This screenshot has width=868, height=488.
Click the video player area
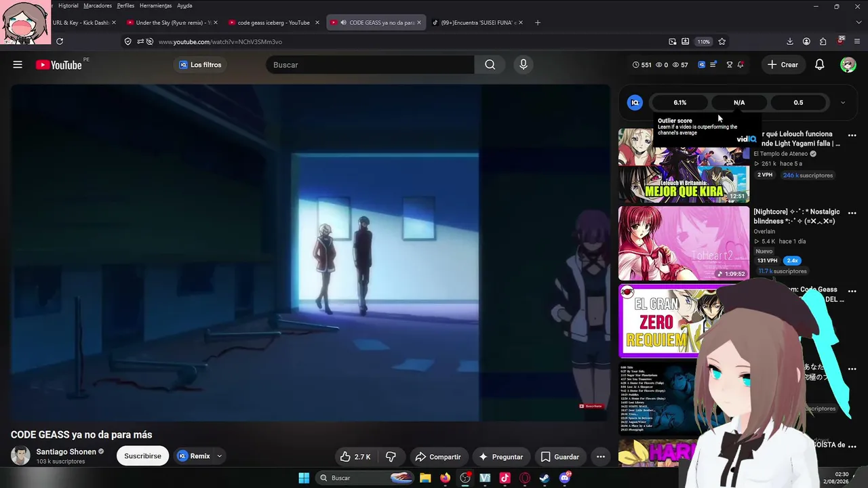click(310, 252)
